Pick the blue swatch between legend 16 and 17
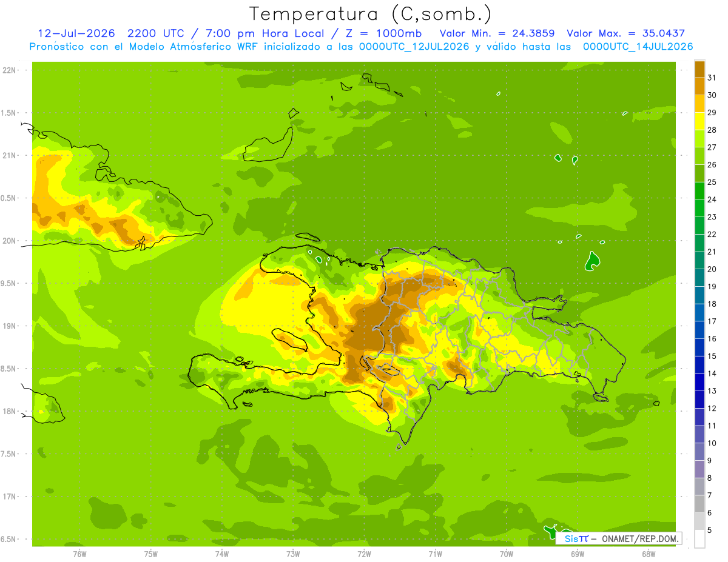 [x=699, y=330]
